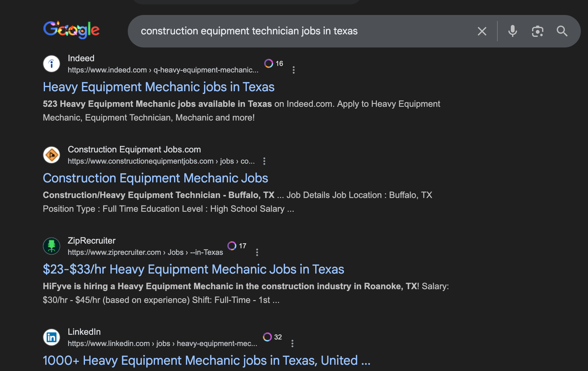Start voice search with microphone
588x371 pixels.
click(512, 31)
